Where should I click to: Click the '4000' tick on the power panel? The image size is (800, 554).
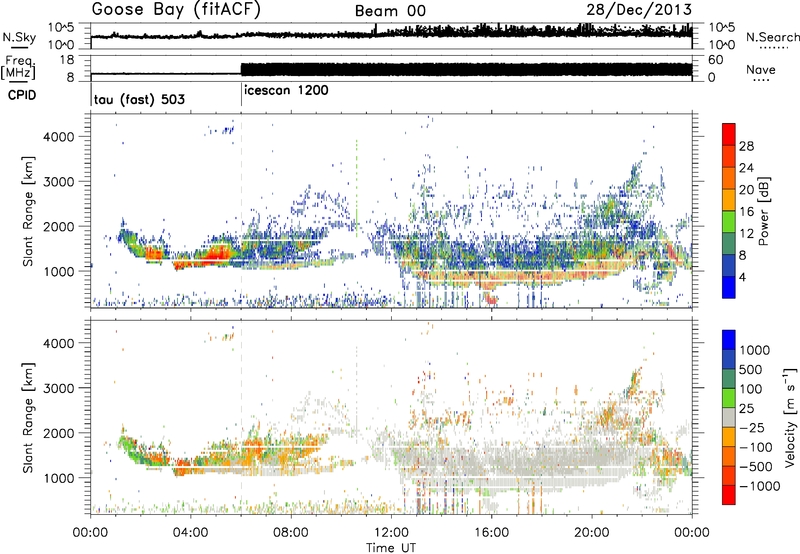[59, 137]
